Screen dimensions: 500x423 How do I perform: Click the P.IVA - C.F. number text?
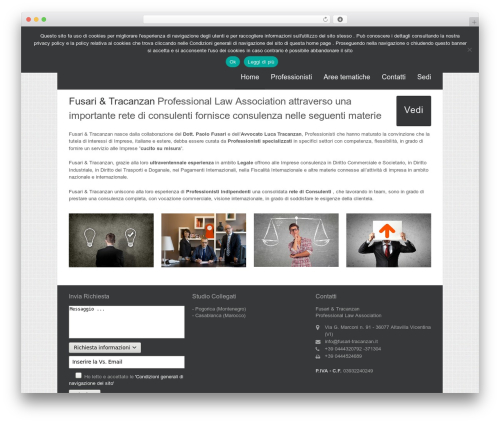(344, 371)
